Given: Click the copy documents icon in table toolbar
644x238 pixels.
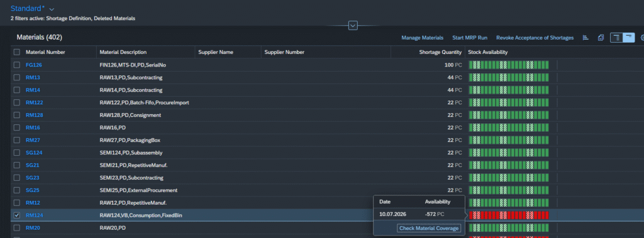Looking at the screenshot, I should (x=601, y=38).
